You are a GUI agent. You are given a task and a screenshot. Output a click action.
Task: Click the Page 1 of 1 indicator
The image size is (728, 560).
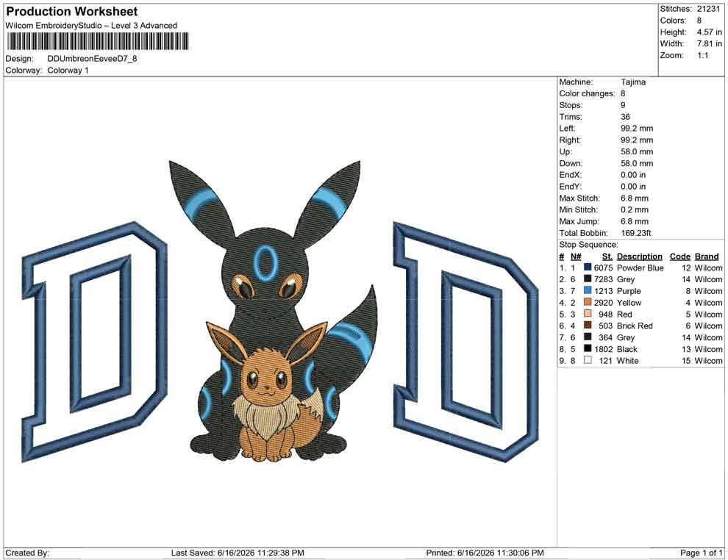(701, 553)
